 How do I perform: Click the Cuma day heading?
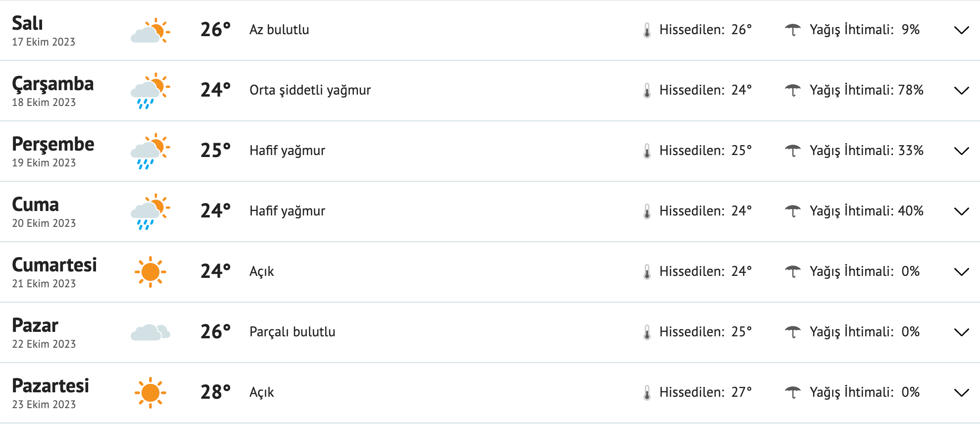[36, 205]
